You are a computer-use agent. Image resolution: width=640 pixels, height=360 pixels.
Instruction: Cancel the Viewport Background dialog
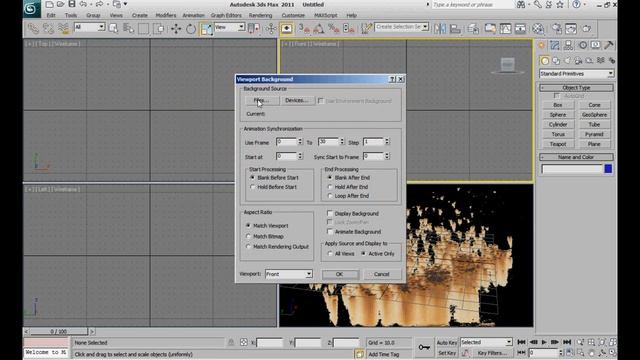[x=382, y=274]
